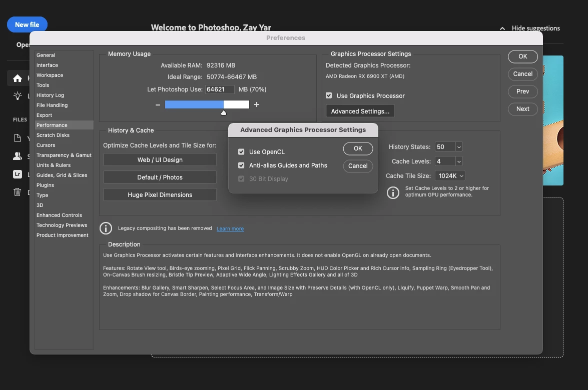Open the Cache Tile Size 1024K dropdown
Screen dimensions: 588x390
pos(450,175)
